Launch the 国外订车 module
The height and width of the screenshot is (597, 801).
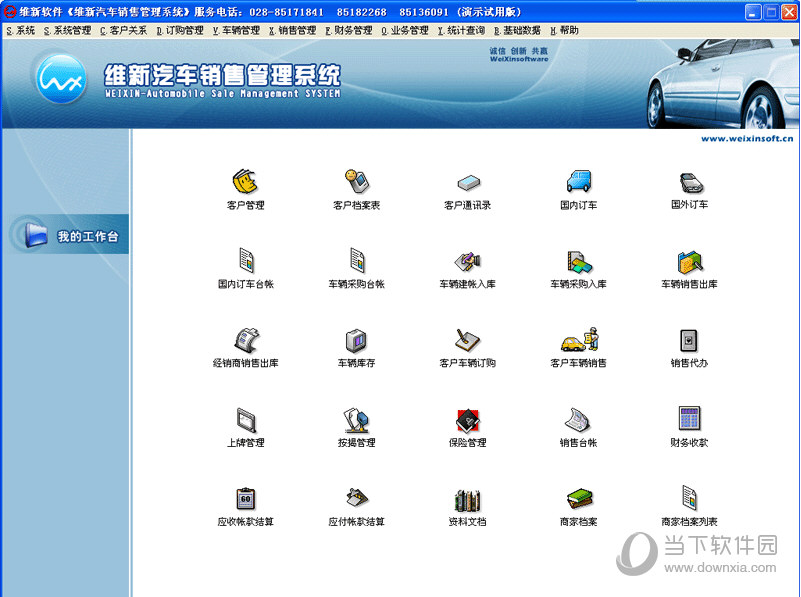click(690, 183)
